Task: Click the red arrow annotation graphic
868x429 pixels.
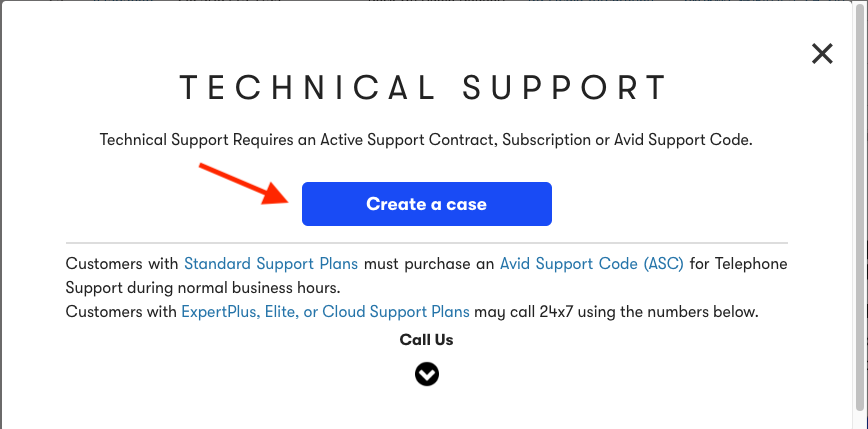Action: [x=244, y=184]
